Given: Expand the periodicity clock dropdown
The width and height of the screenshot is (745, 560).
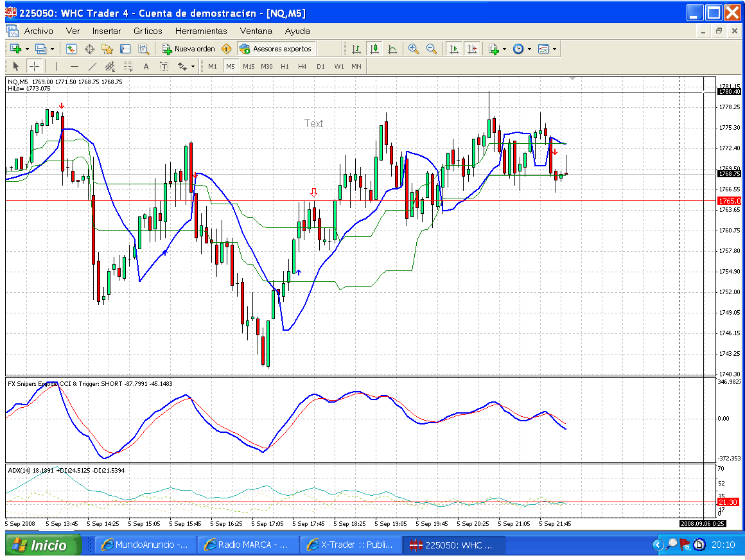Looking at the screenshot, I should click(529, 49).
